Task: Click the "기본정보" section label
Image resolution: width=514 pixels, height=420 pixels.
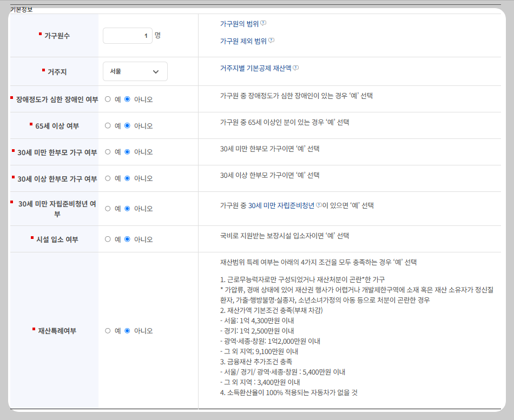Action: point(22,8)
